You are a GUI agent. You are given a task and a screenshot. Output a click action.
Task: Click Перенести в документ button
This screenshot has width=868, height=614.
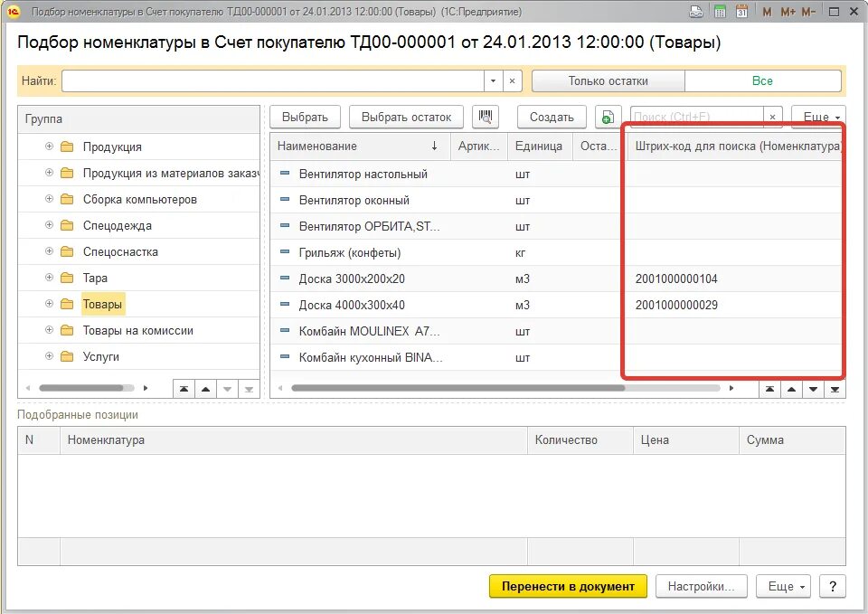coord(568,586)
